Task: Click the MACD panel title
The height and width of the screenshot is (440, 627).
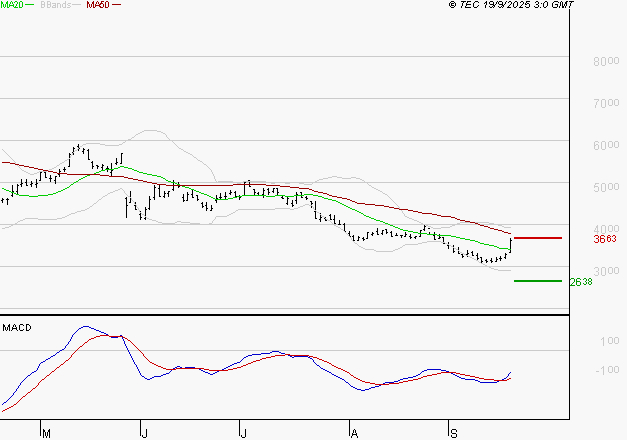Action: click(x=17, y=327)
